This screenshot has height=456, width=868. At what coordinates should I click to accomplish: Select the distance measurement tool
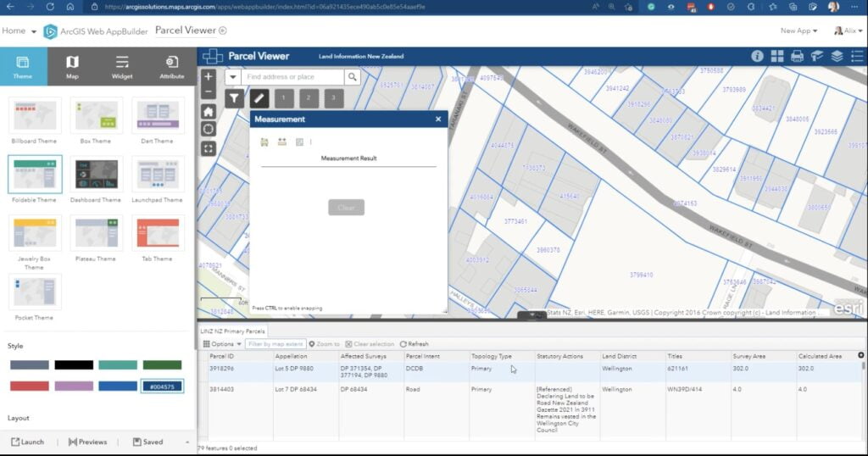point(282,142)
